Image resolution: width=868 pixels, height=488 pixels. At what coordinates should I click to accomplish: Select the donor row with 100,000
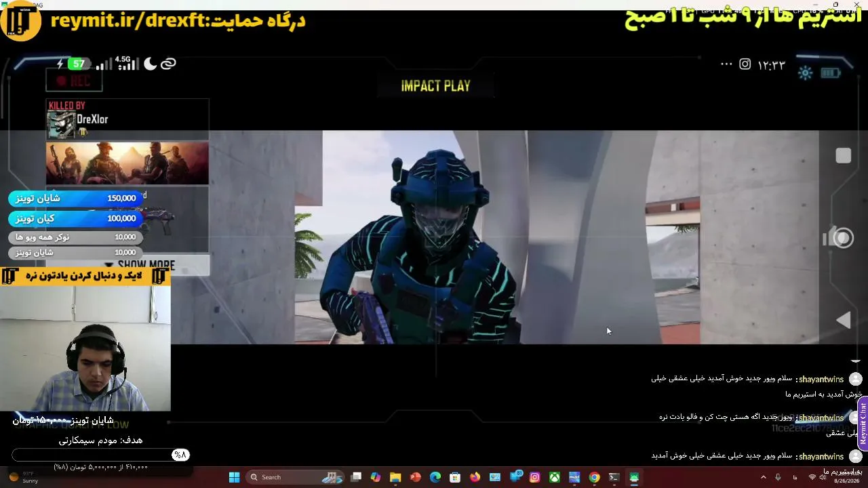coord(76,218)
